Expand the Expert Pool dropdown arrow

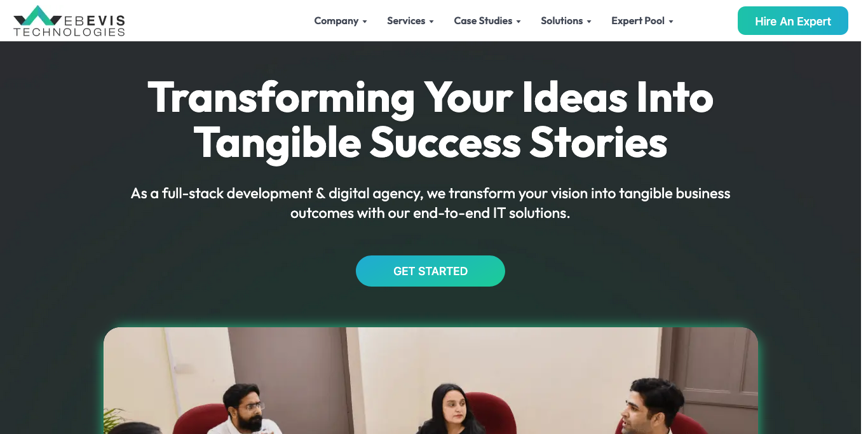click(671, 22)
